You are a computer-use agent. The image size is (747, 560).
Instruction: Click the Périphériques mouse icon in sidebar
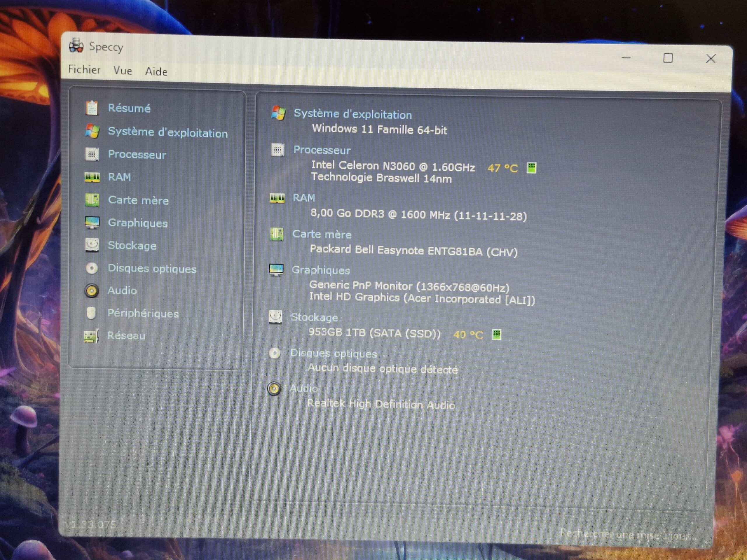pyautogui.click(x=91, y=313)
